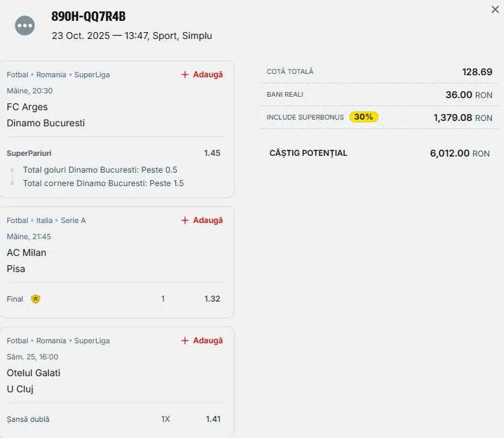
Task: Pick the 1.41 Șansă dublă odds
Action: click(x=212, y=419)
